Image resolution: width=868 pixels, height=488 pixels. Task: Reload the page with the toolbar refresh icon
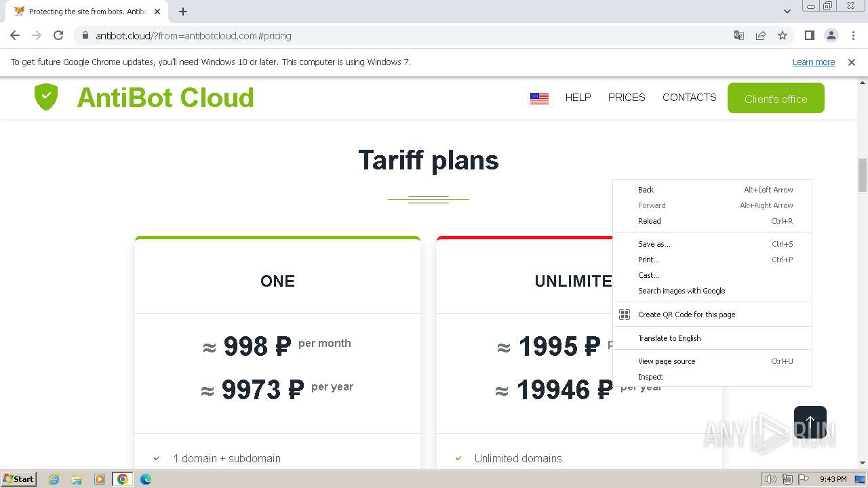[58, 35]
